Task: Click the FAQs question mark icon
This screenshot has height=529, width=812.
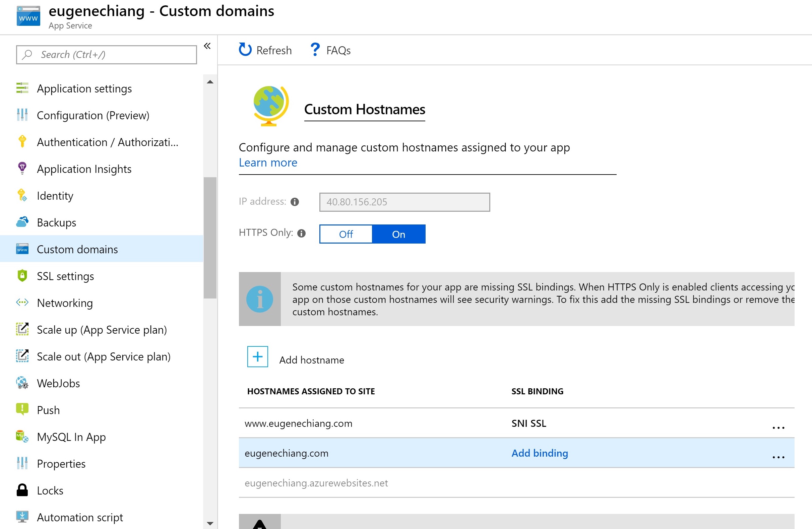Action: 315,50
